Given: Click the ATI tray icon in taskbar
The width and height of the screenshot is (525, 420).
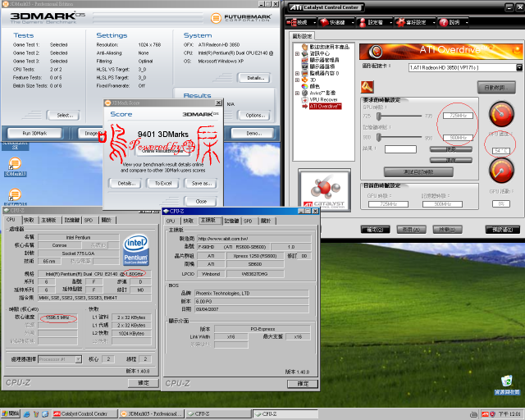Looking at the screenshot, I should (x=485, y=414).
